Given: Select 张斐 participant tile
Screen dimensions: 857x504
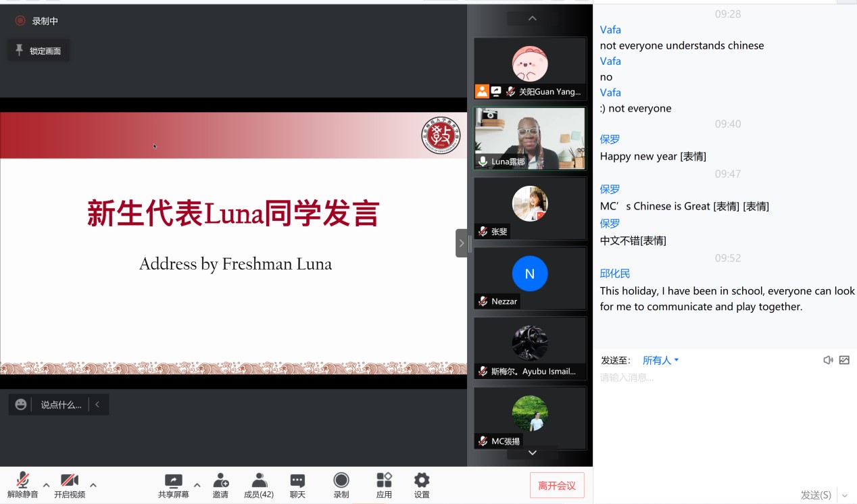Looking at the screenshot, I should 530,209.
